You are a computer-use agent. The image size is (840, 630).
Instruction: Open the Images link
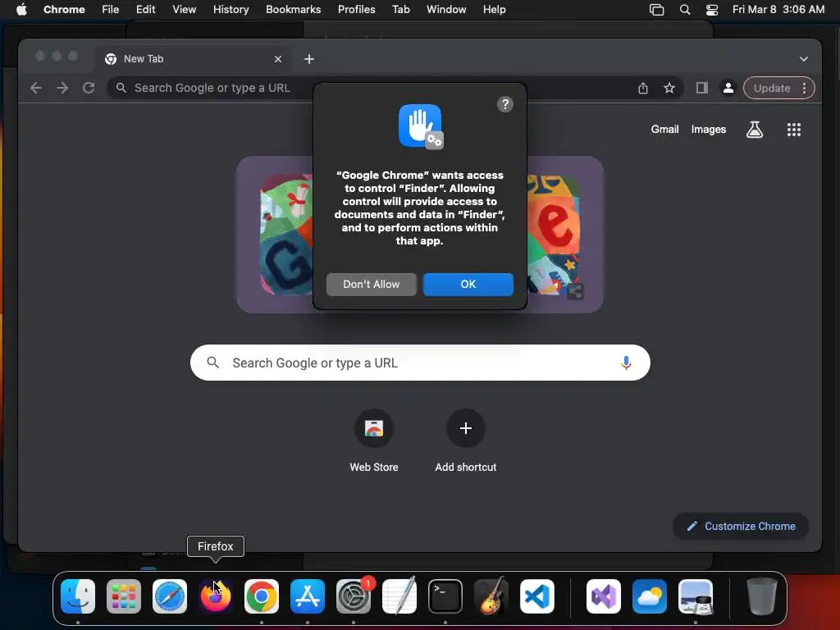point(708,129)
